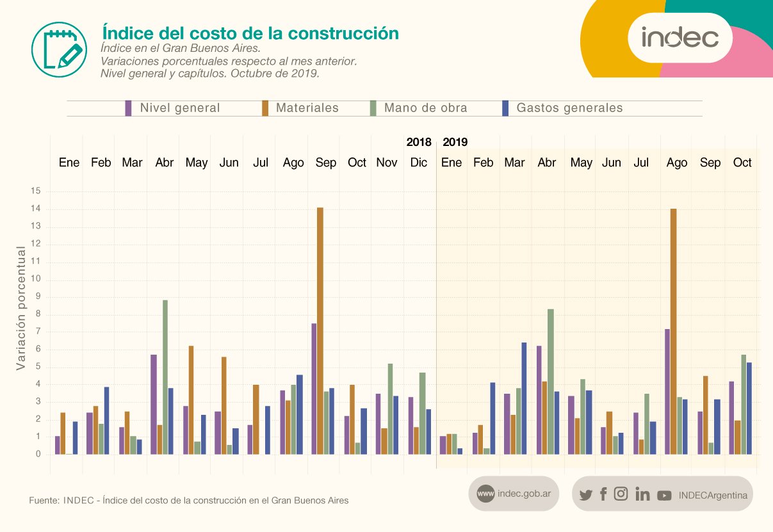Image resolution: width=773 pixels, height=532 pixels.
Task: Select the 2019 year label
Action: pos(455,142)
